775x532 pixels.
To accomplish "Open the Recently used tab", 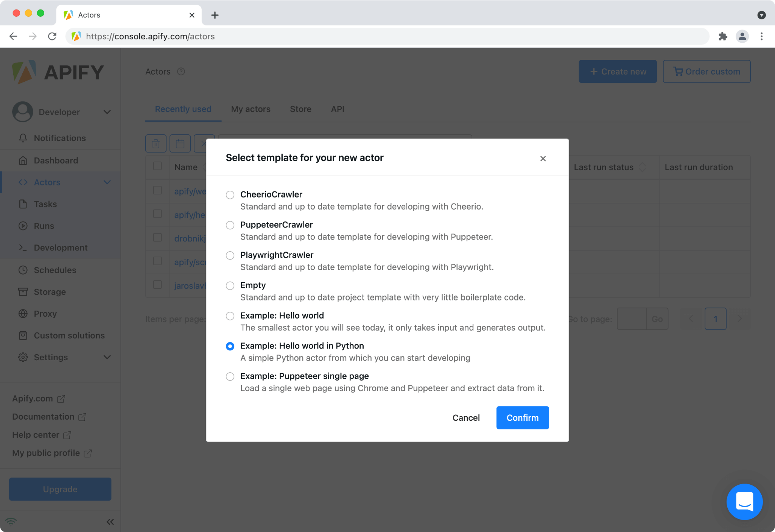I will [183, 109].
